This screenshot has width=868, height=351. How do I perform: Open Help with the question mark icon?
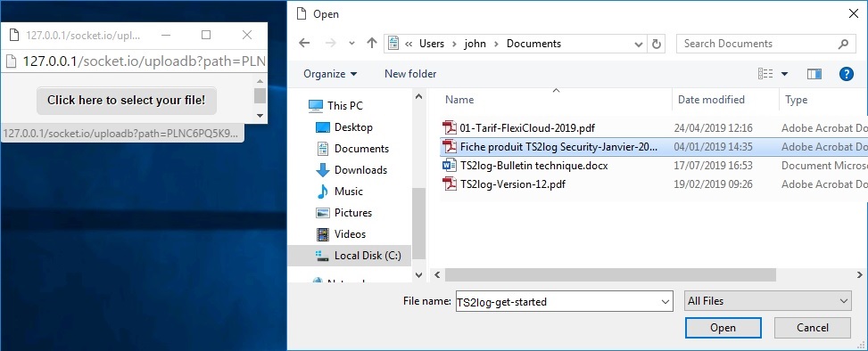pyautogui.click(x=847, y=74)
